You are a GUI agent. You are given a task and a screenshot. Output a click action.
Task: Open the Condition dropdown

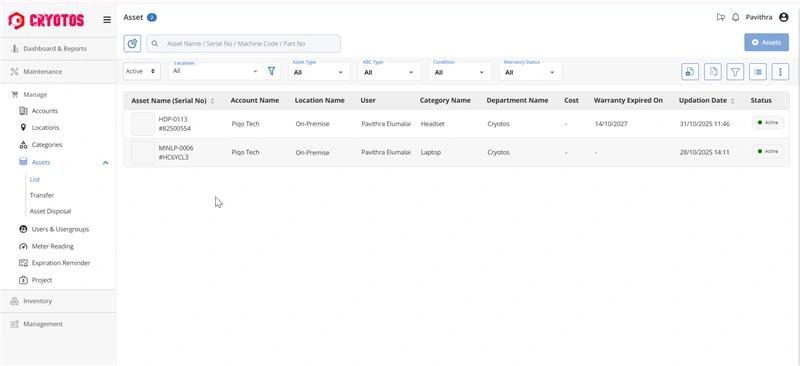tap(460, 71)
